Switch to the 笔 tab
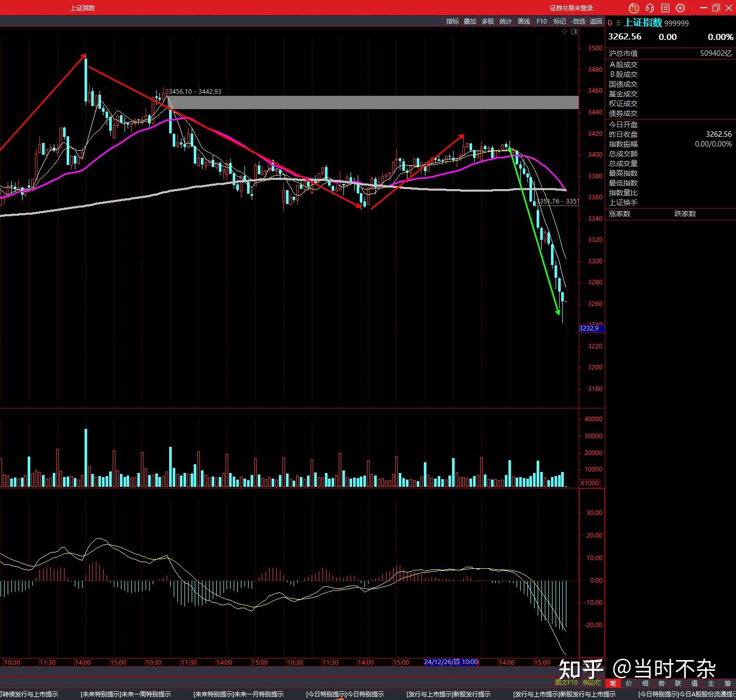This screenshot has width=736, height=700. (x=612, y=683)
